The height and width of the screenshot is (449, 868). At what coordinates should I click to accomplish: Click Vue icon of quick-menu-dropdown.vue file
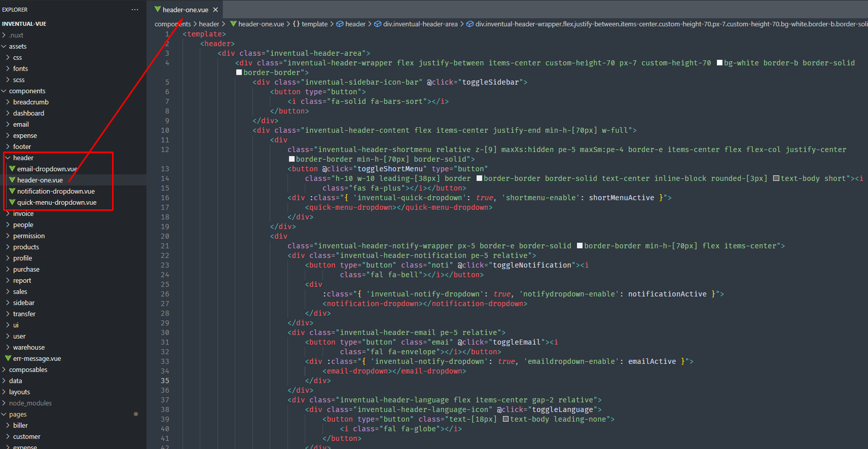click(x=12, y=202)
